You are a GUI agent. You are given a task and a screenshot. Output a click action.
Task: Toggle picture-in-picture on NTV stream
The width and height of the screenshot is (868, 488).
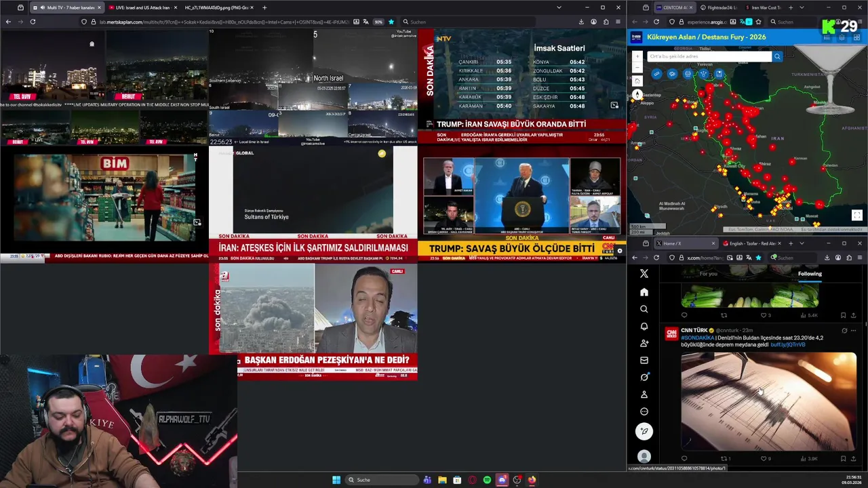614,105
